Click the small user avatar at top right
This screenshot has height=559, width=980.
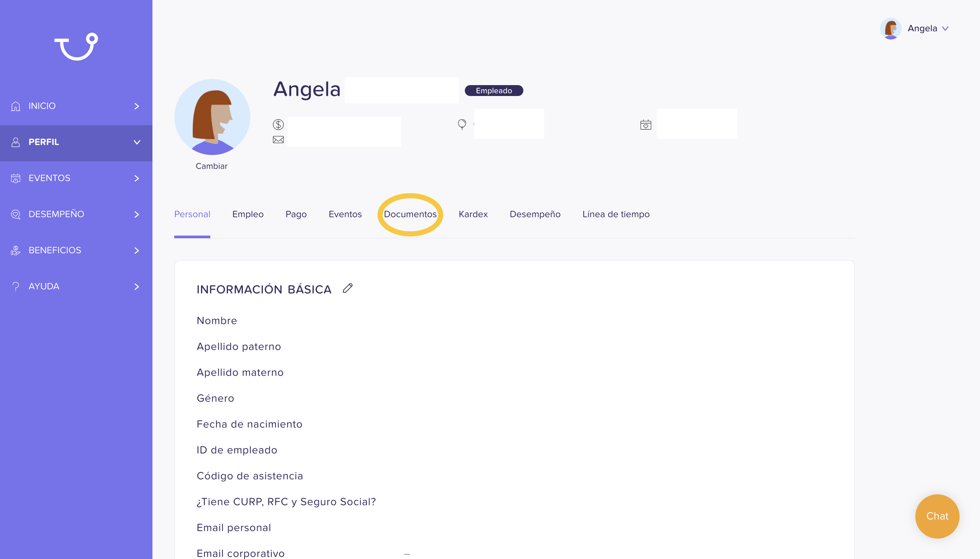click(x=891, y=28)
